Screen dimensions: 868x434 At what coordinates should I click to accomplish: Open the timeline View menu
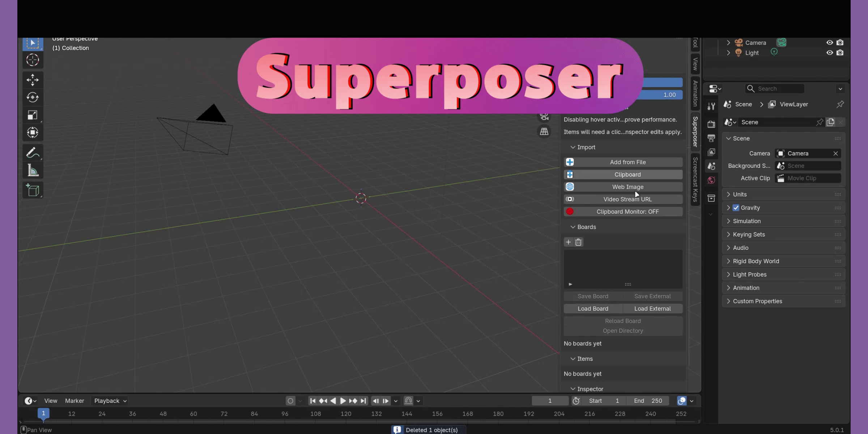click(51, 401)
